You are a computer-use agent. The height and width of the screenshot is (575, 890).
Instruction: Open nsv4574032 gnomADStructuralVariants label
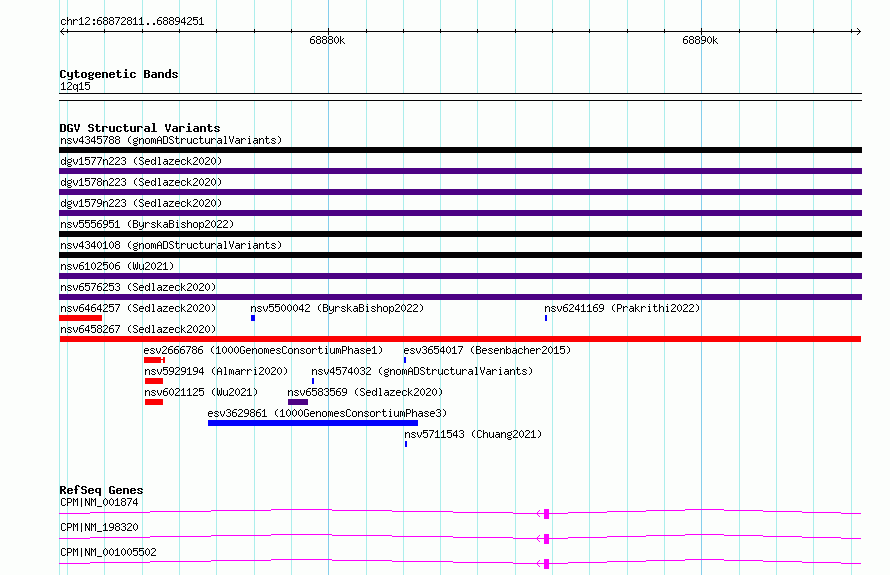point(422,371)
